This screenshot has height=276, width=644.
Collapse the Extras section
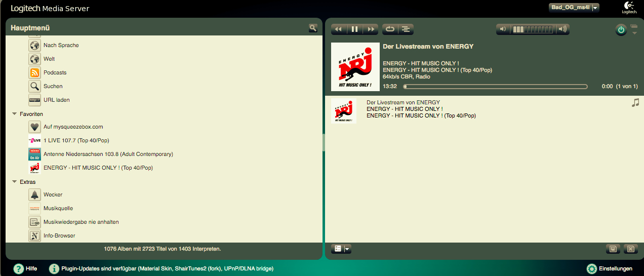pos(15,182)
